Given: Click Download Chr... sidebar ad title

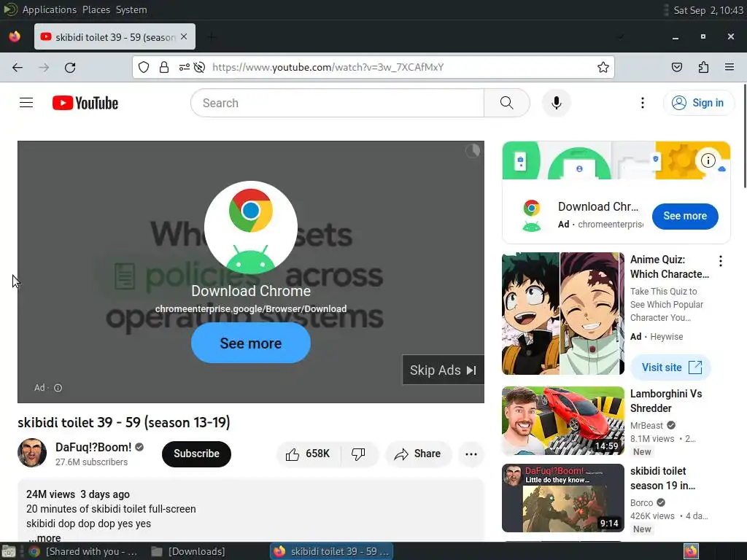Looking at the screenshot, I should [x=598, y=206].
